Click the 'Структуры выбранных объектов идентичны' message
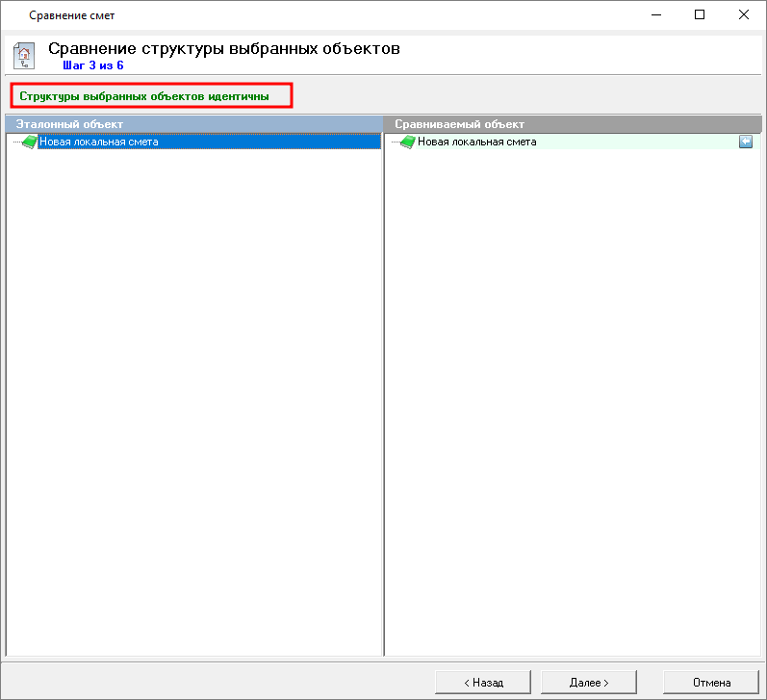The width and height of the screenshot is (767, 700). (144, 96)
